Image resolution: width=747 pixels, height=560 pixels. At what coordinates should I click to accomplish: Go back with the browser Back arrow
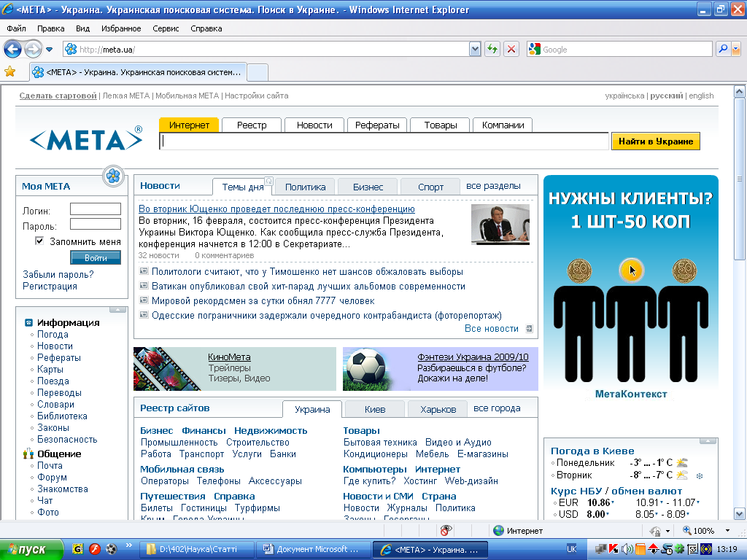[12, 49]
